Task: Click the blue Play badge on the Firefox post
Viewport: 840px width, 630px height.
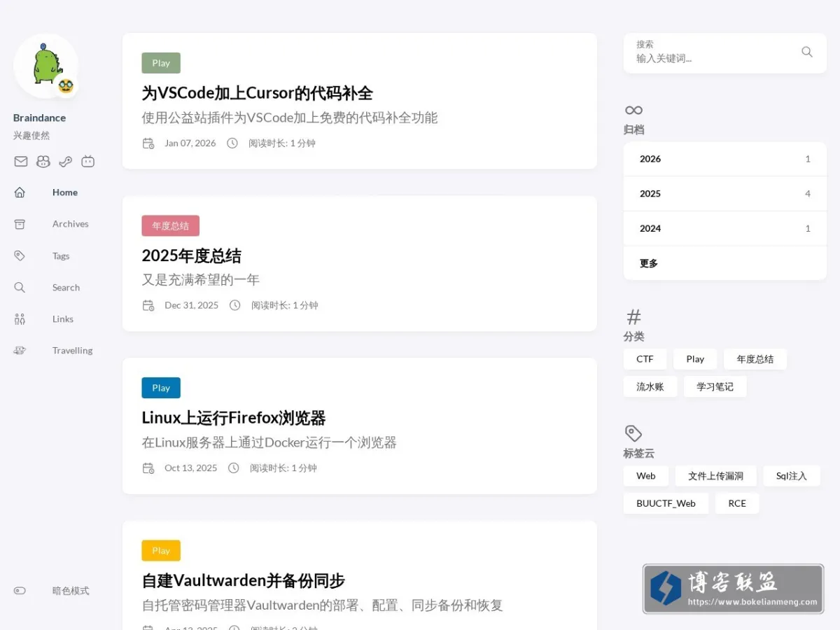Action: [x=161, y=388]
